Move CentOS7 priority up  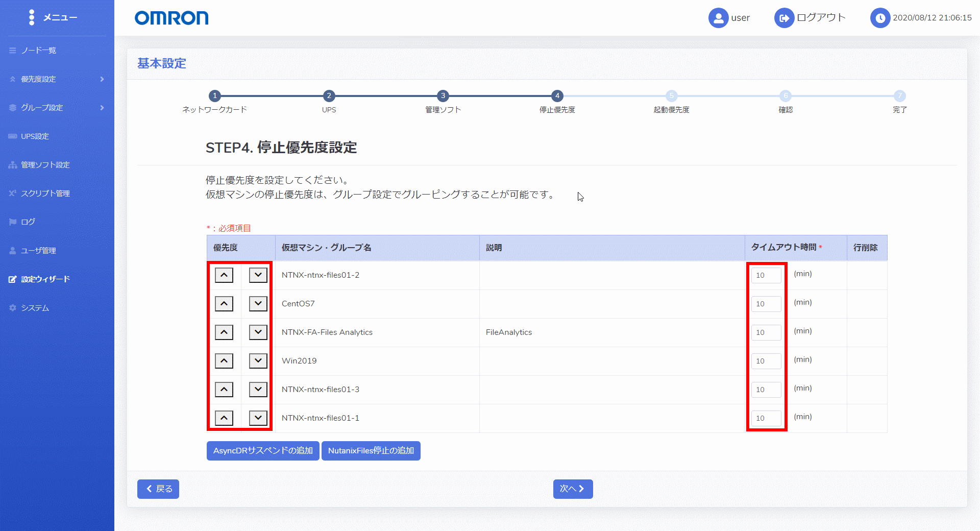(x=224, y=304)
